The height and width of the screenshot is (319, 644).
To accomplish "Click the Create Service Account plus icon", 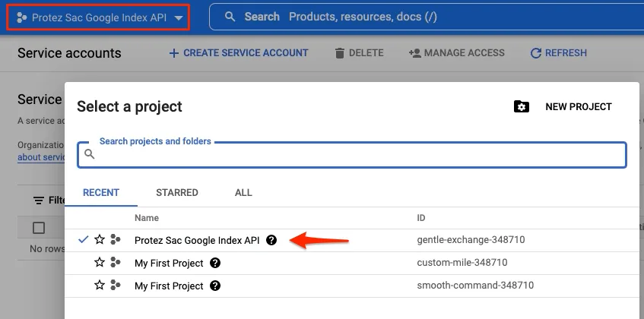I will (x=174, y=53).
